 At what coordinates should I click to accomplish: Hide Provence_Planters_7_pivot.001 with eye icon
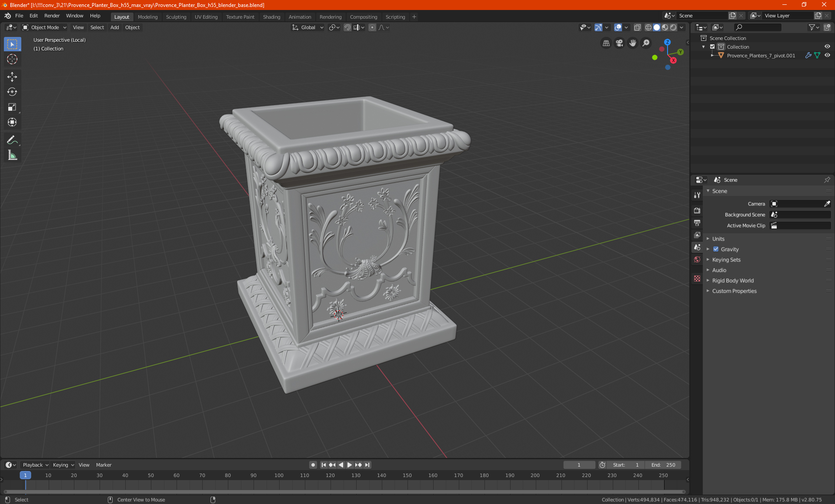pos(827,55)
